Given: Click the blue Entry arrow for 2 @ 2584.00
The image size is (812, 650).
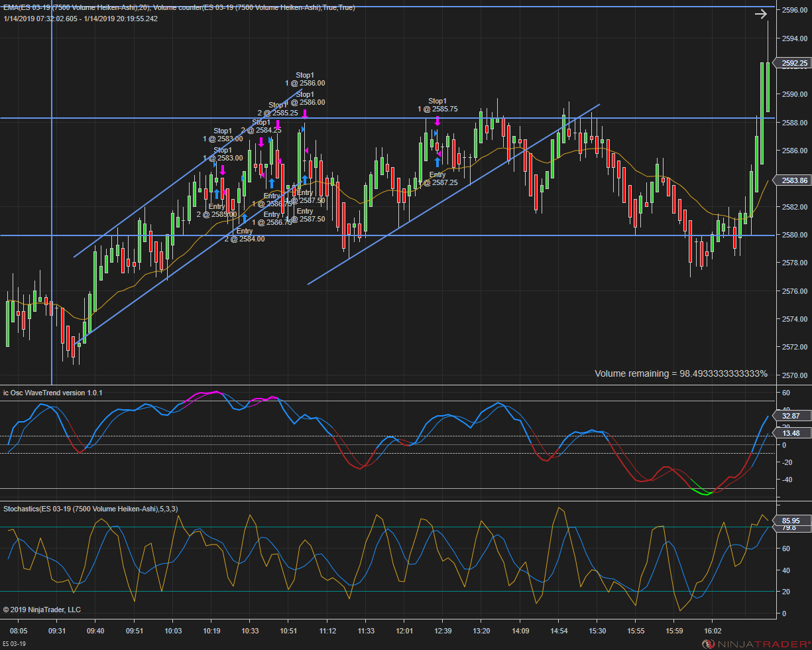Looking at the screenshot, I should 245,218.
